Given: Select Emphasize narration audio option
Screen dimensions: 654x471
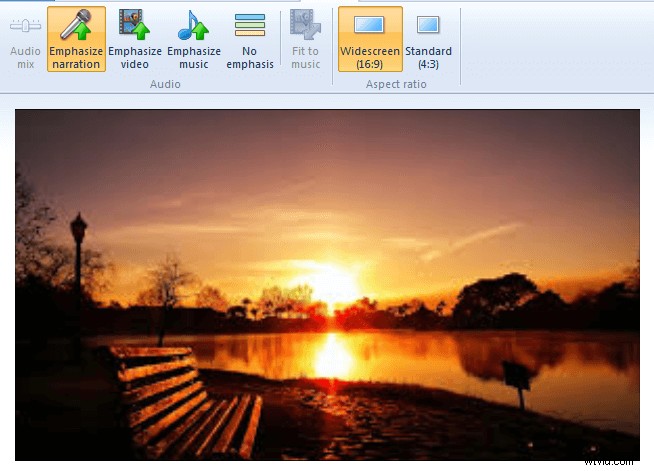Looking at the screenshot, I should pos(76,39).
